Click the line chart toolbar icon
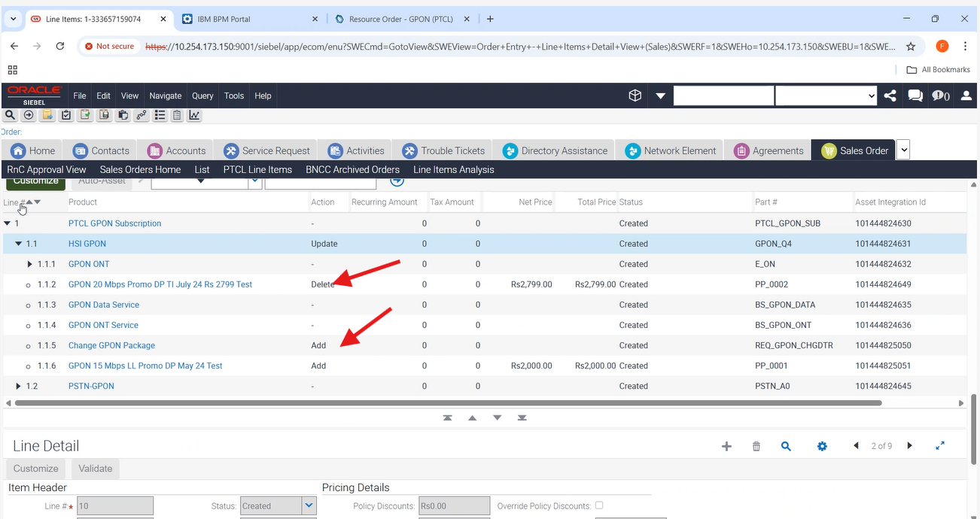 (x=194, y=115)
